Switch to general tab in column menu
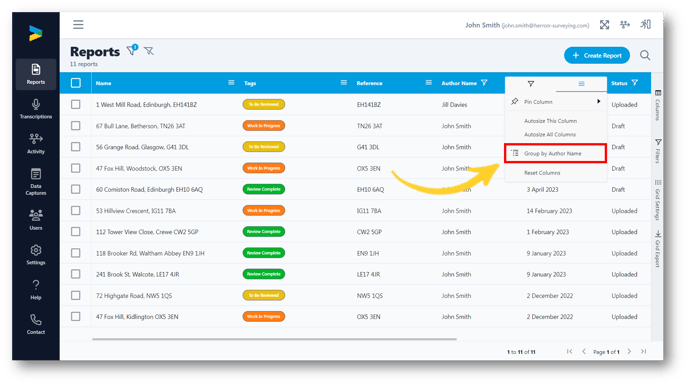 pyautogui.click(x=581, y=83)
